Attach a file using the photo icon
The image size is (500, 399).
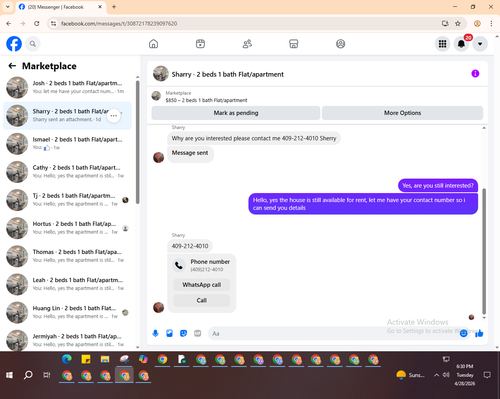(x=169, y=333)
